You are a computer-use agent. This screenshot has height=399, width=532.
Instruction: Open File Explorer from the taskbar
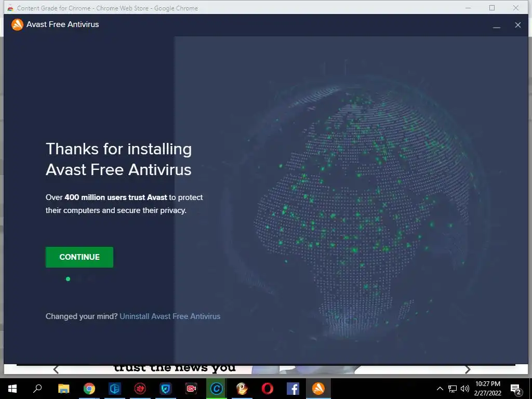63,389
